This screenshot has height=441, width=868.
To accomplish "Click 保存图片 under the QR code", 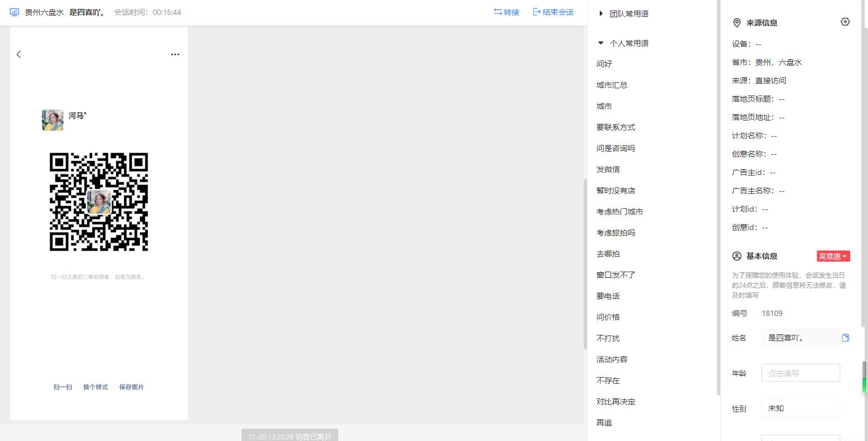I will click(x=132, y=387).
